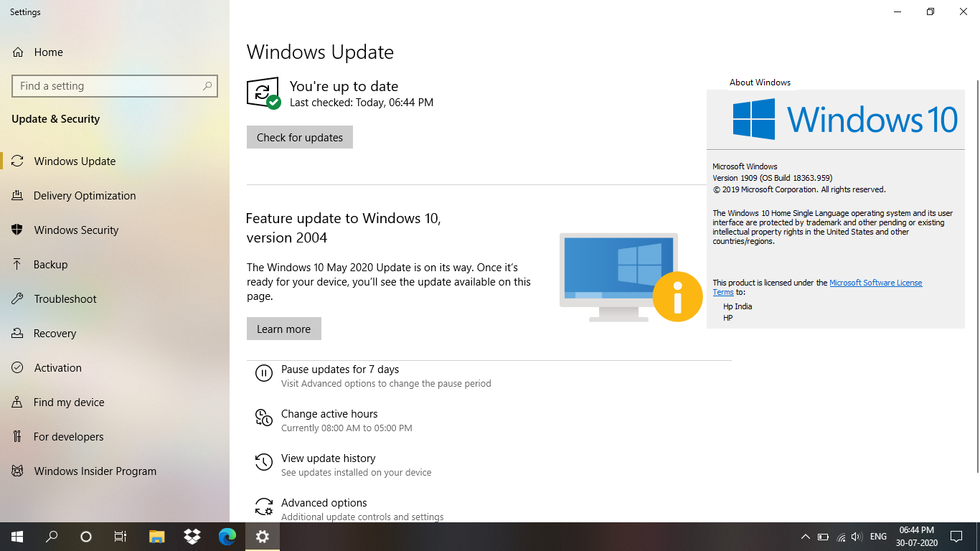Click 'Version 1909 (OS Build 18363.959)' text

pyautogui.click(x=773, y=178)
